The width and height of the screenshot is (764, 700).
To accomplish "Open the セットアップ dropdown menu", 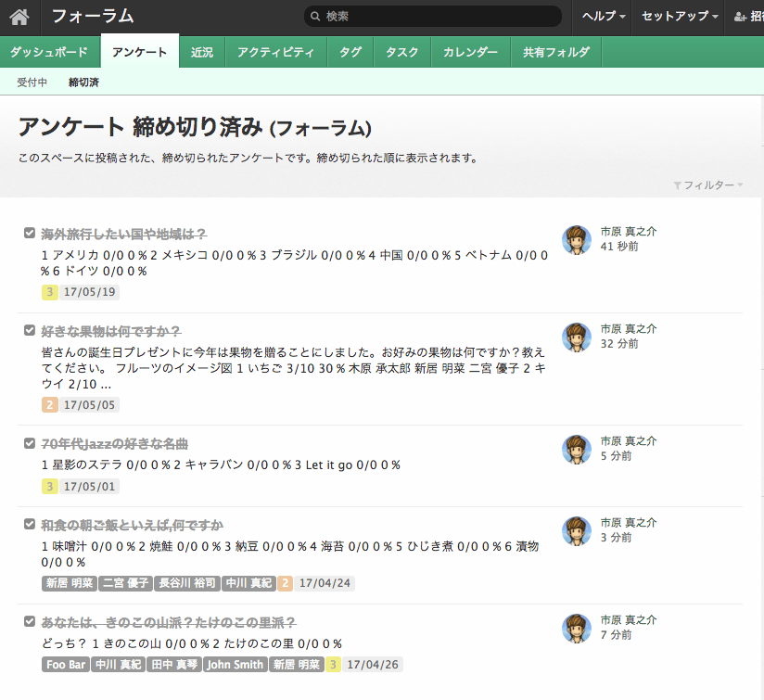I will click(679, 17).
